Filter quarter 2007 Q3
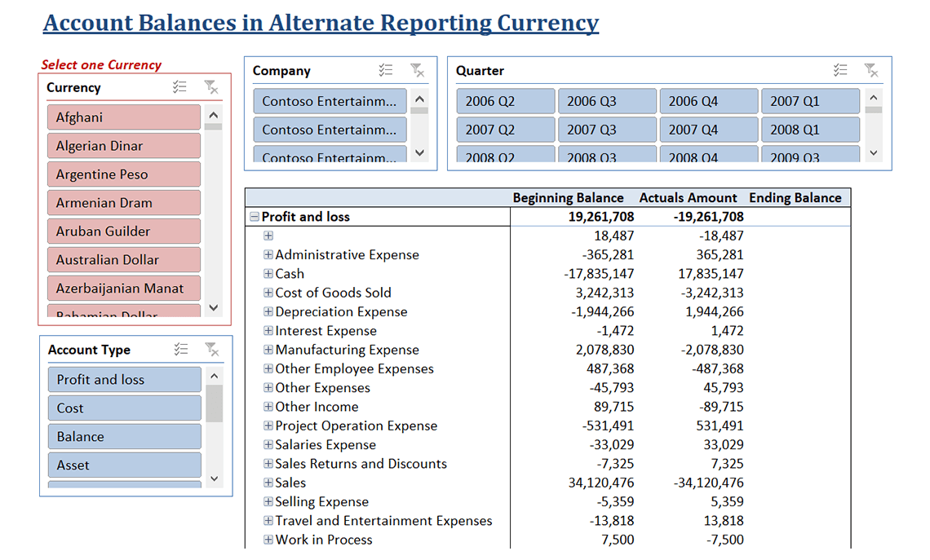The height and width of the screenshot is (560, 930). (x=607, y=129)
